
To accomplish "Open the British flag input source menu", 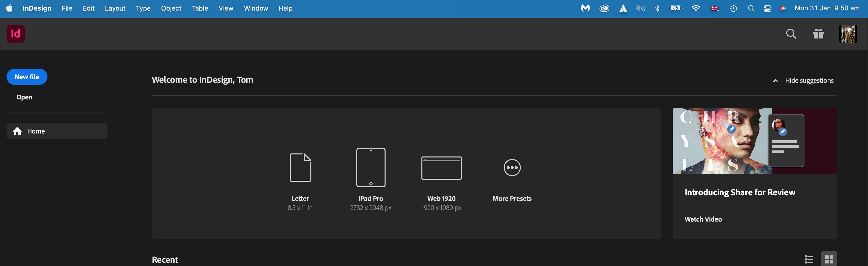I will (714, 9).
